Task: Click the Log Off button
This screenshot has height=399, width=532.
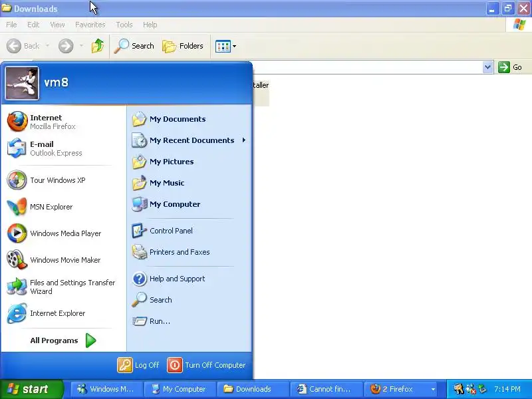Action: 138,365
